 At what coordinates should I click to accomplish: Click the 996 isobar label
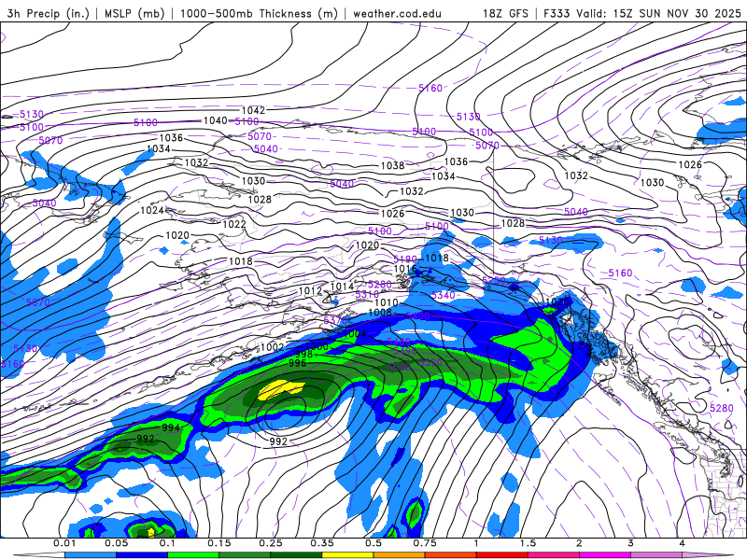298,363
